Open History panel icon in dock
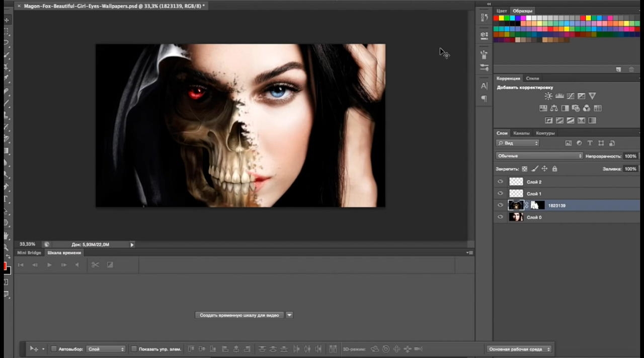644x358 pixels. click(x=484, y=18)
